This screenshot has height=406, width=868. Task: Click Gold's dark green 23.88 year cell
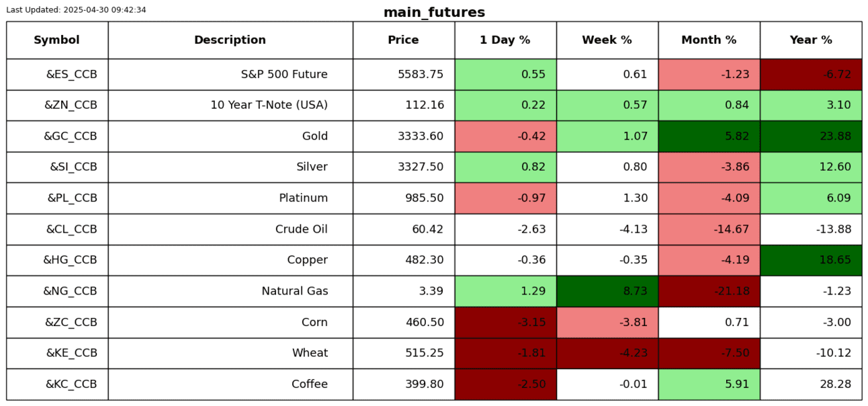pos(811,136)
